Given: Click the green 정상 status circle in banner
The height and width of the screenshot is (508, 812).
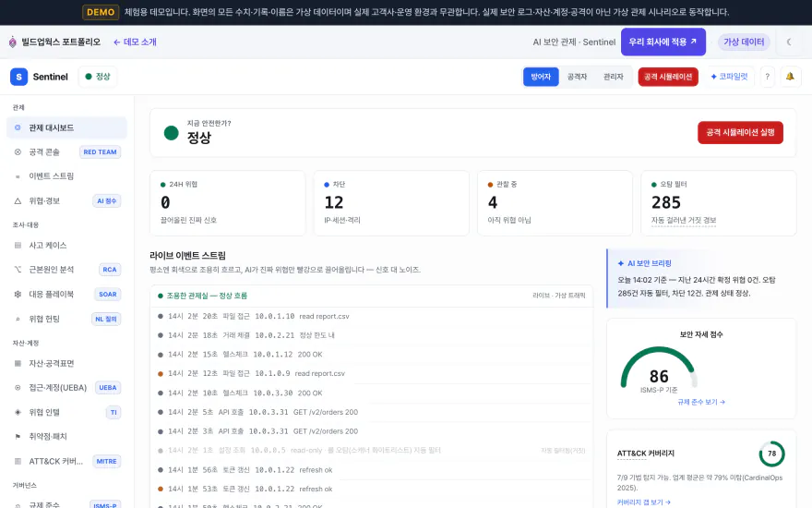Looking at the screenshot, I should 172,133.
